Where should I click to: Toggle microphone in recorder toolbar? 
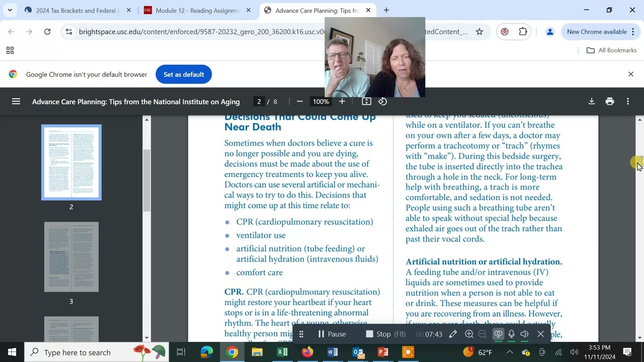click(x=512, y=334)
